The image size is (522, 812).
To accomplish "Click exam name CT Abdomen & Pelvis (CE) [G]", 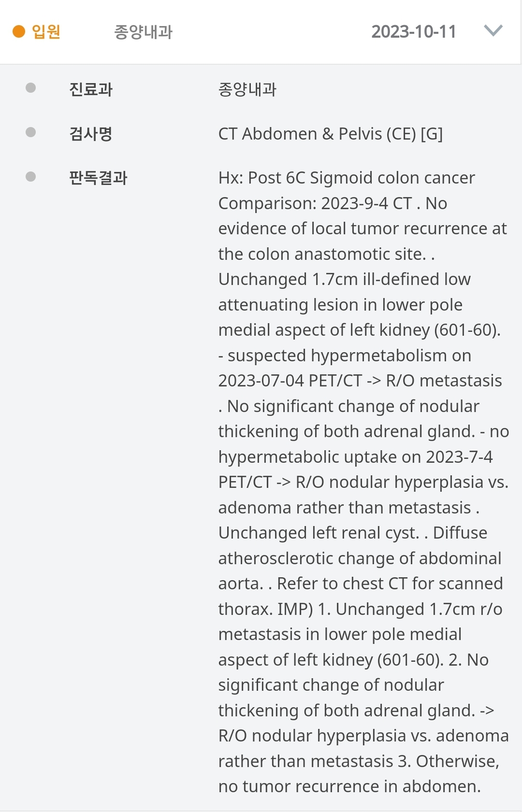I will [331, 134].
